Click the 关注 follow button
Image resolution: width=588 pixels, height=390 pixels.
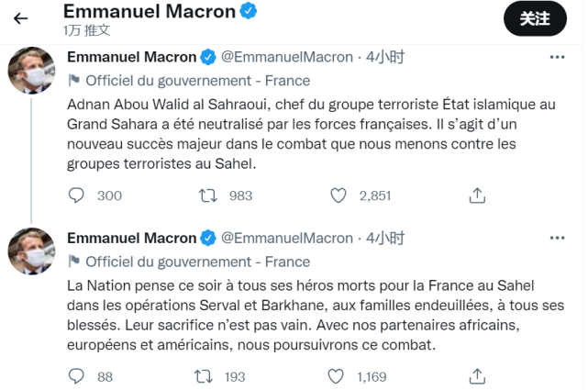(x=535, y=18)
